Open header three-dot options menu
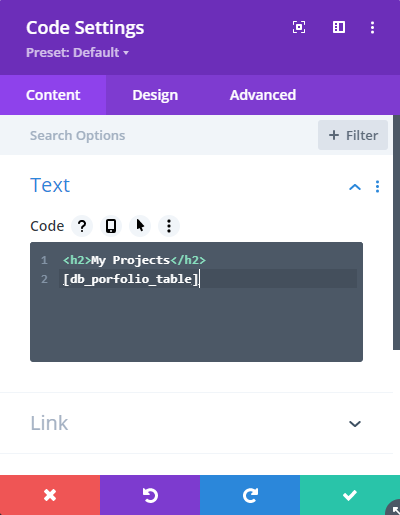Viewport: 400px width, 515px height. (x=372, y=27)
